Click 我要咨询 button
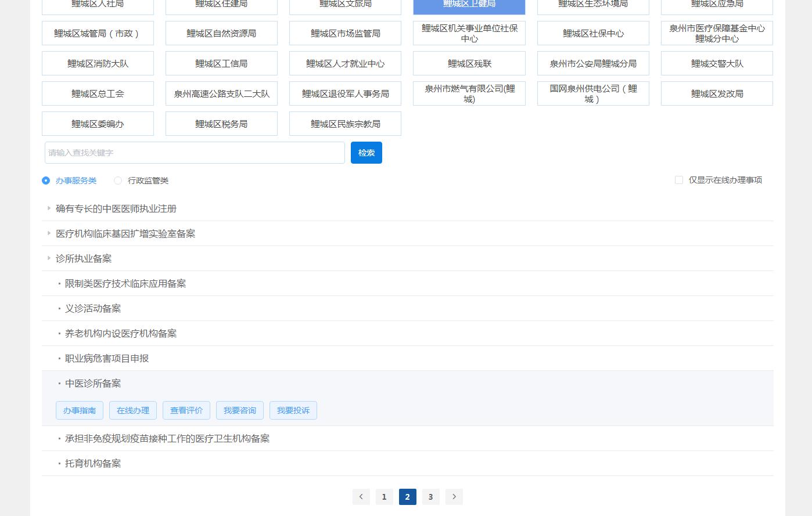This screenshot has height=516, width=812. tap(240, 410)
